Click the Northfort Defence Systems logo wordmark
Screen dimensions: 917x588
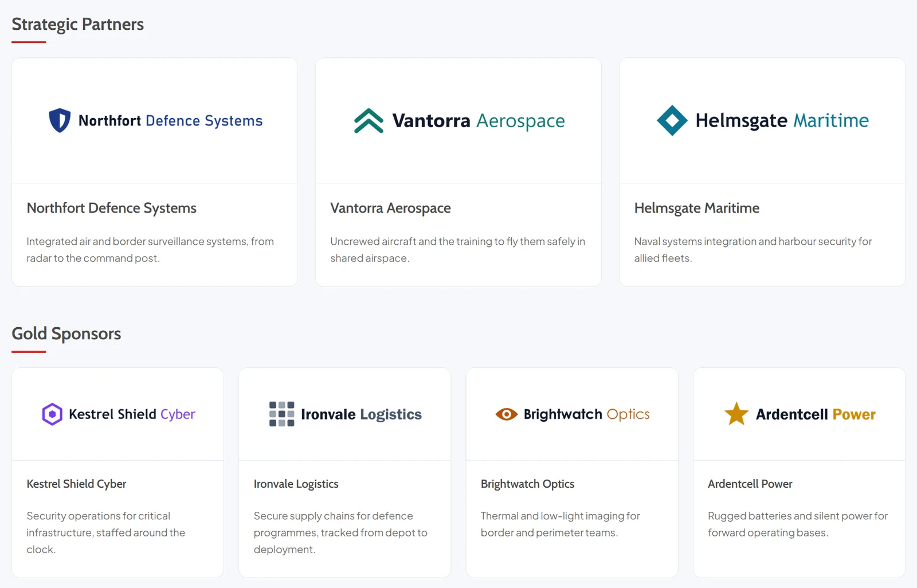pos(170,121)
